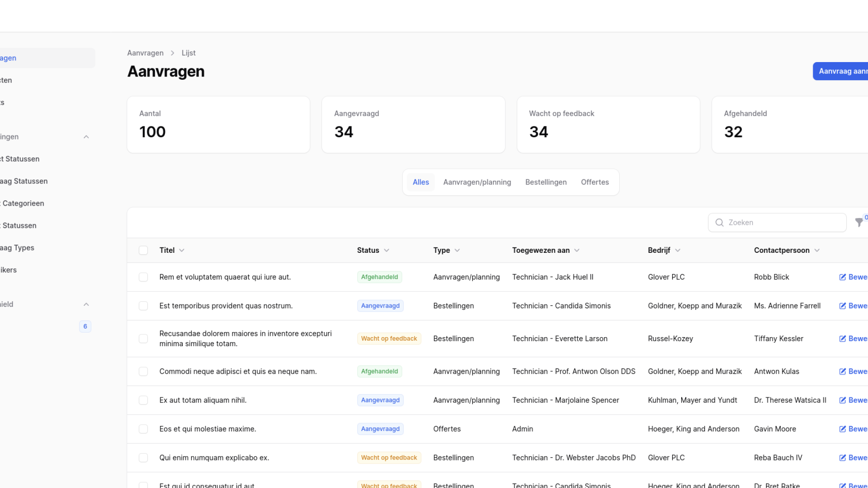Sort by the Titel column chevron
This screenshot has width=868, height=488.
click(x=182, y=251)
